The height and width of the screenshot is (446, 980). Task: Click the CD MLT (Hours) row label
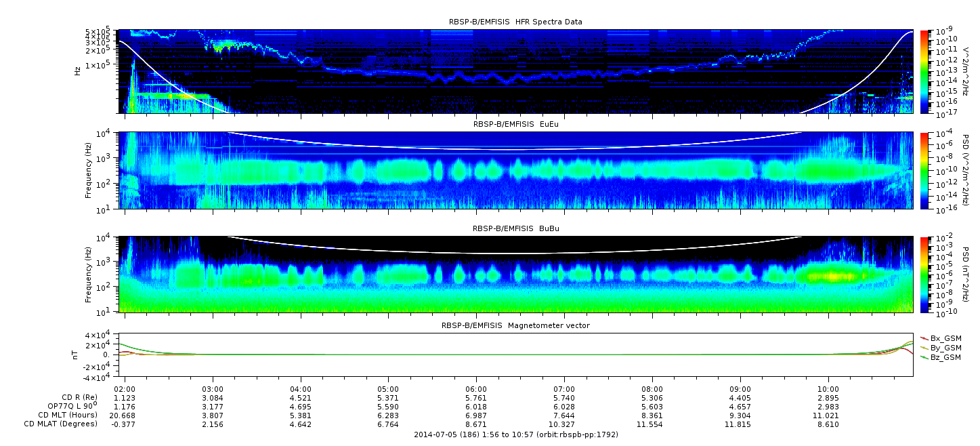tap(68, 415)
